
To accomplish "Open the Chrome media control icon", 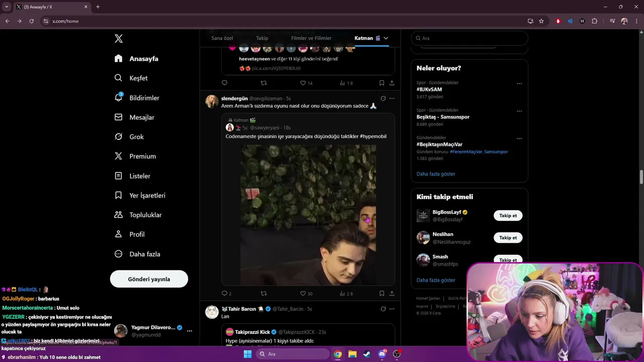I will (x=612, y=21).
